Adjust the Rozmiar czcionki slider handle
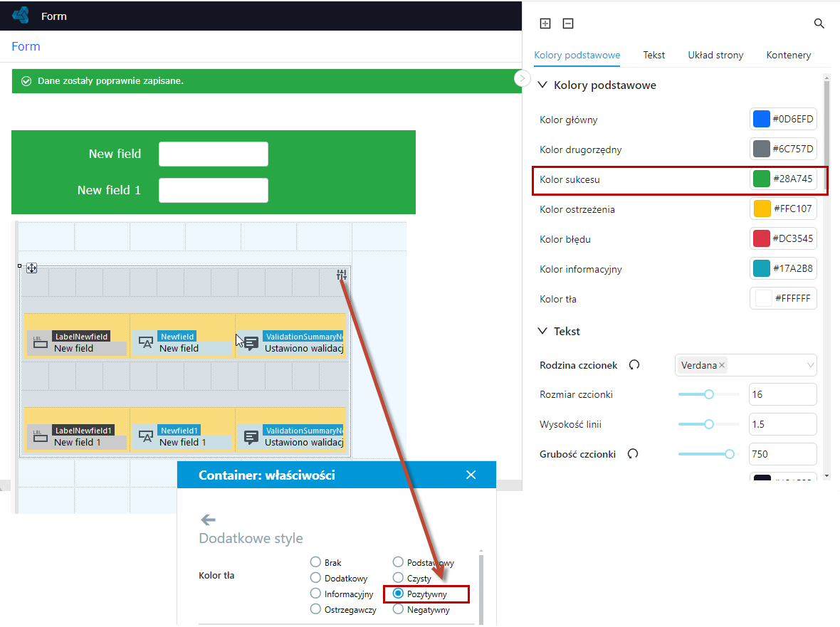The width and height of the screenshot is (840, 627). [x=709, y=394]
